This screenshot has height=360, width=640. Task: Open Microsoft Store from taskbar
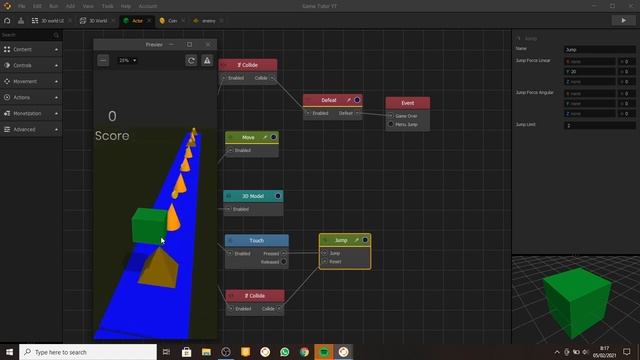click(187, 352)
